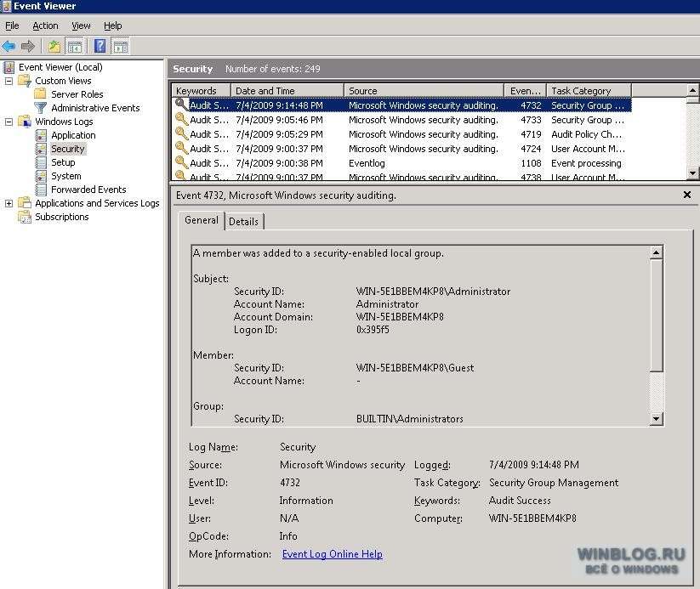Open Help via the question mark toolbar icon
Image resolution: width=700 pixels, height=589 pixels.
point(100,46)
